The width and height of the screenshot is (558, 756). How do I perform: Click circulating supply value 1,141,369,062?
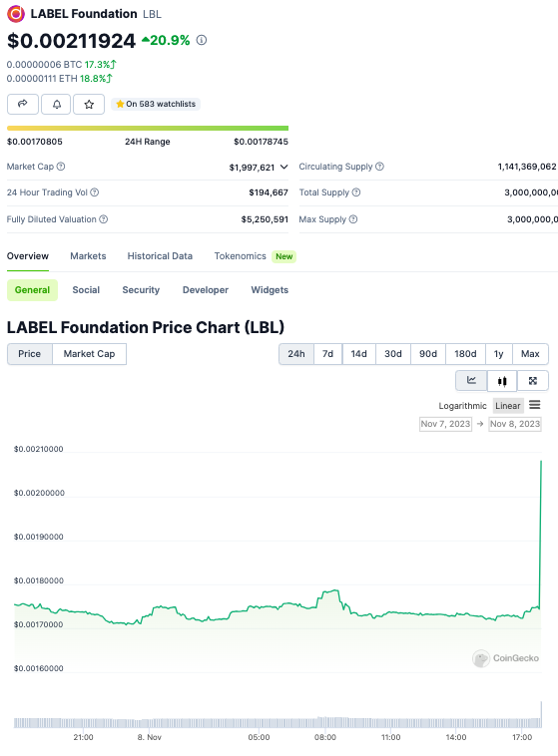[527, 167]
